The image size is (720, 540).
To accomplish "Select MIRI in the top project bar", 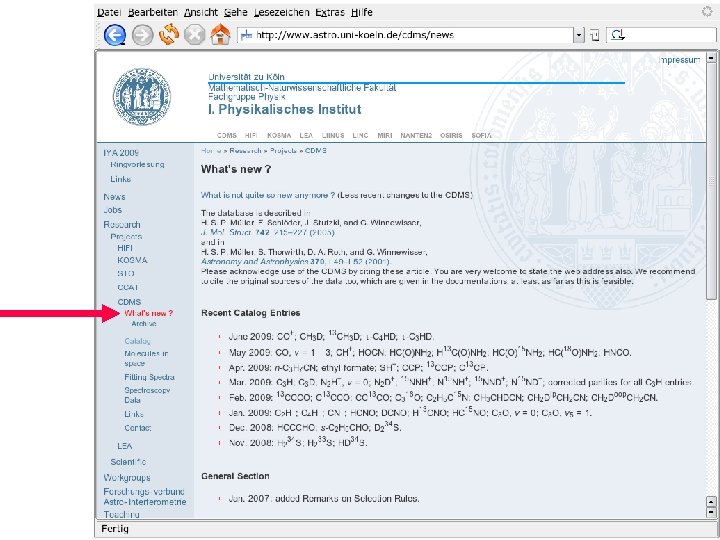I will pyautogui.click(x=385, y=135).
